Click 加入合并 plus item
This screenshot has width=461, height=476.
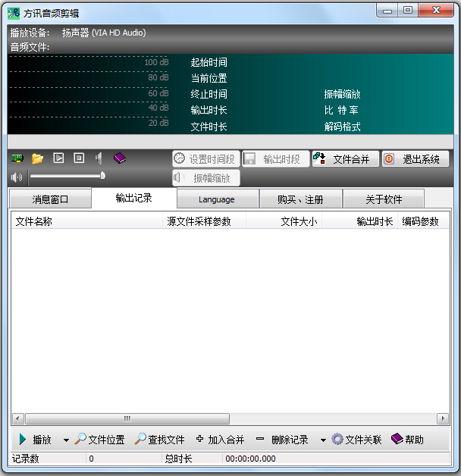click(x=220, y=440)
